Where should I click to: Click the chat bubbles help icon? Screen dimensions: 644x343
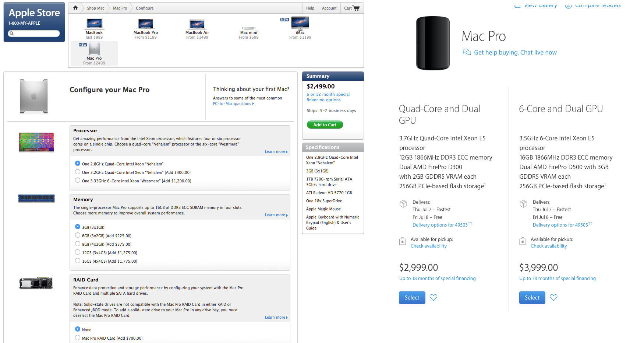467,52
